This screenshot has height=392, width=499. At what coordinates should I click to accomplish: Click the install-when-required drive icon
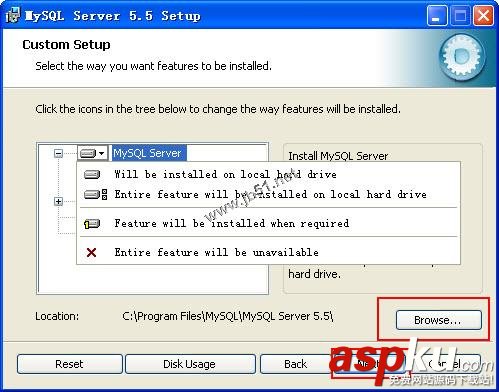point(92,224)
